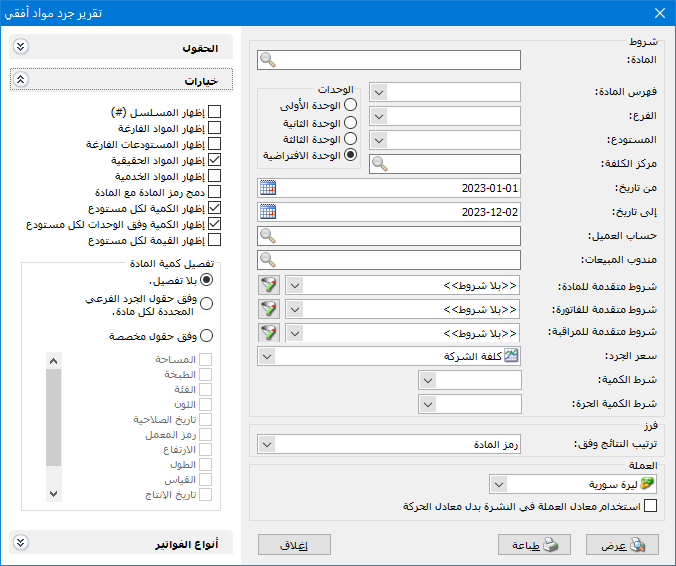Click the أنواع الفواتير section header
The height and width of the screenshot is (566, 676).
click(x=121, y=542)
